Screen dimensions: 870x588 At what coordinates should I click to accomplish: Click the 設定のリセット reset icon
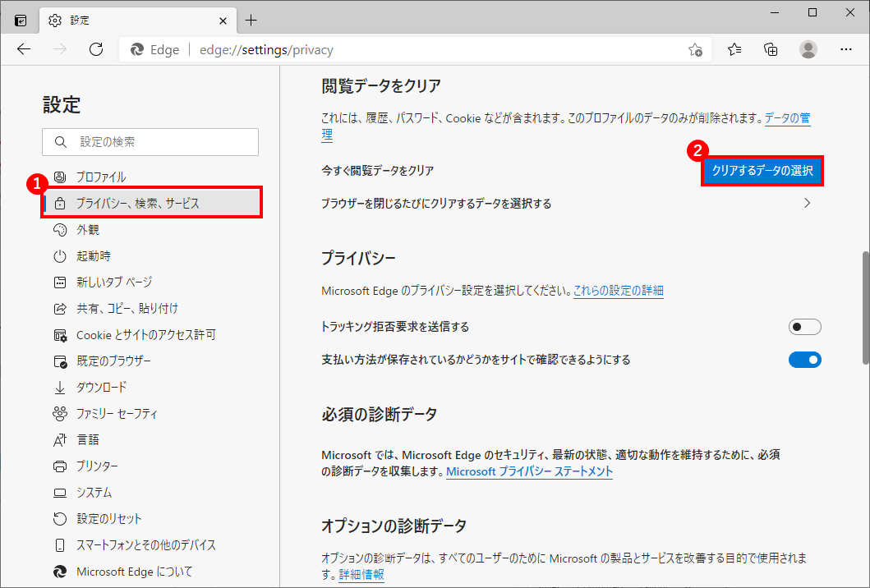click(59, 519)
